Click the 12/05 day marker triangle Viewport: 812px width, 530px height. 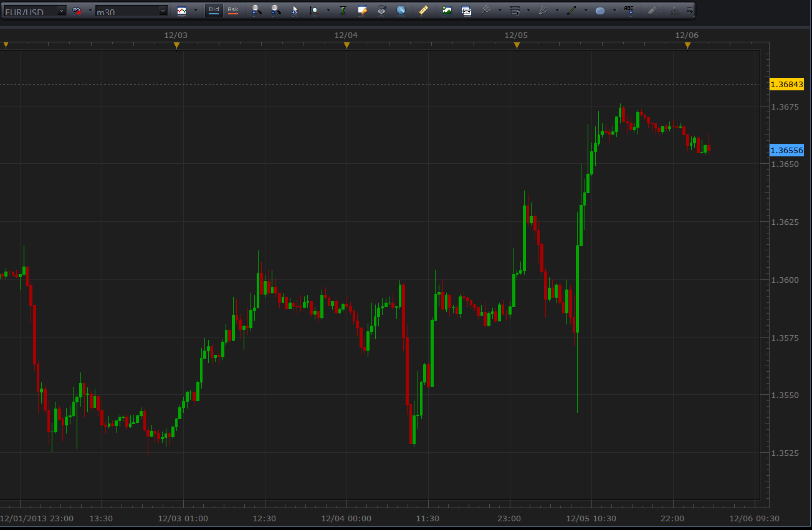tap(517, 45)
